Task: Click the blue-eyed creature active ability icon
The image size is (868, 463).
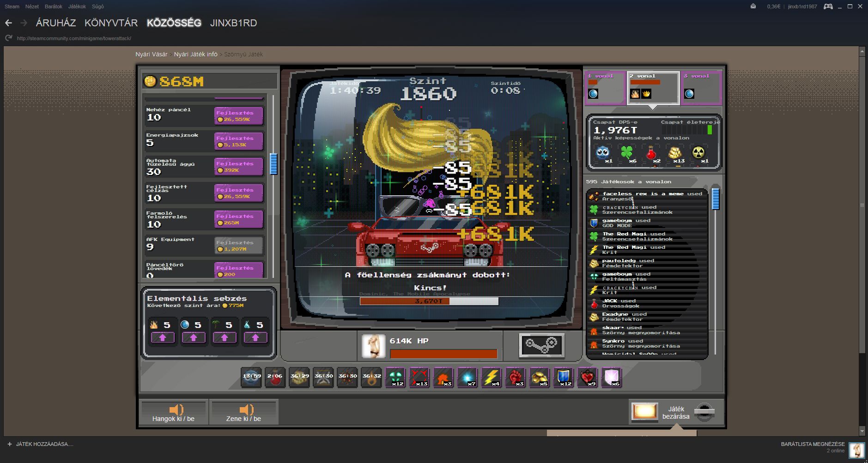Action: pos(602,153)
